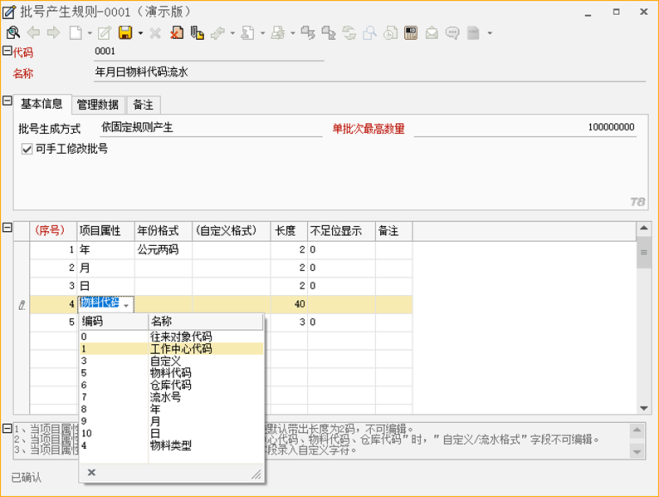Open the 物料代码 cell dropdown arrow
The width and height of the screenshot is (659, 497).
[127, 304]
